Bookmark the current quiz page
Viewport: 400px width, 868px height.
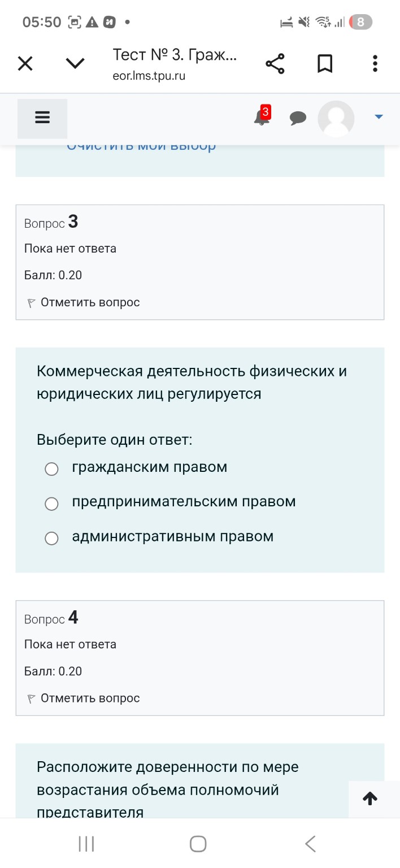pos(325,63)
